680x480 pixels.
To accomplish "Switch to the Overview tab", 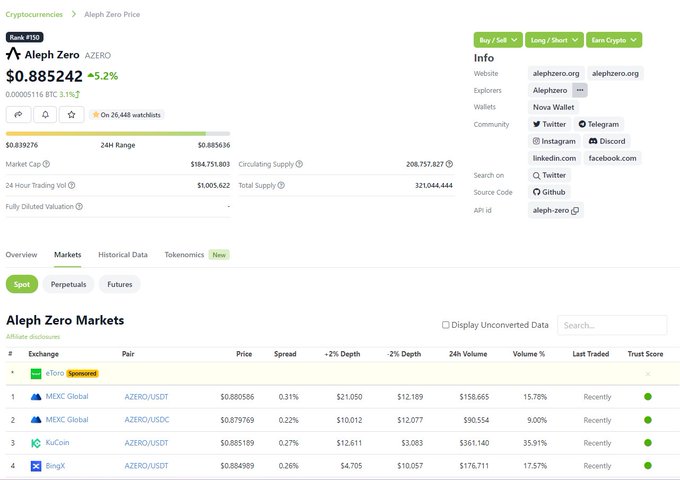I will pos(21,255).
